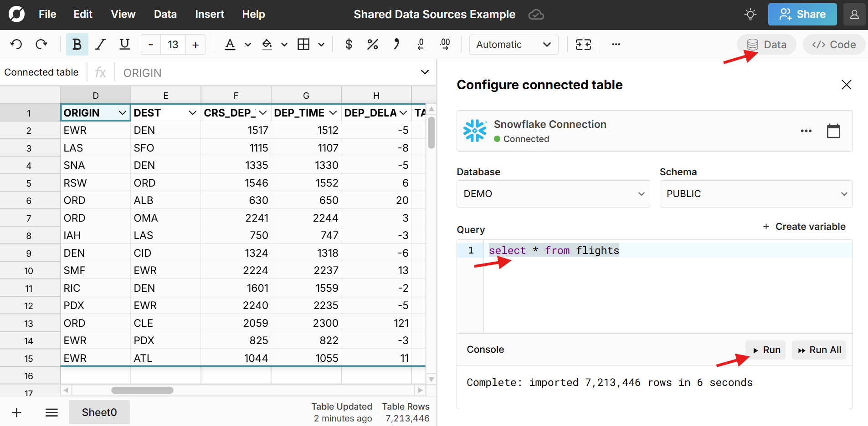Open the Code panel

[833, 44]
